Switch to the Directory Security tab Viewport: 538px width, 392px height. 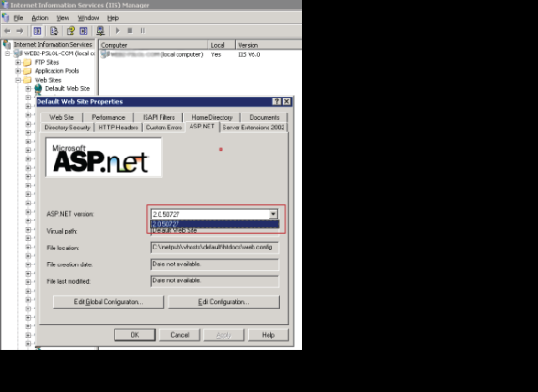point(68,128)
